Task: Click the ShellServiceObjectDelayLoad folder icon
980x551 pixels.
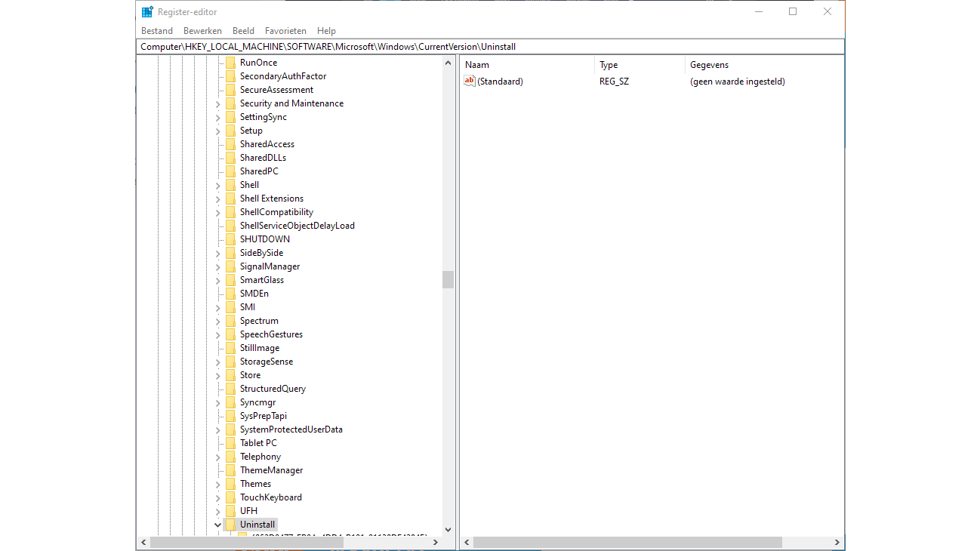Action: pos(231,226)
